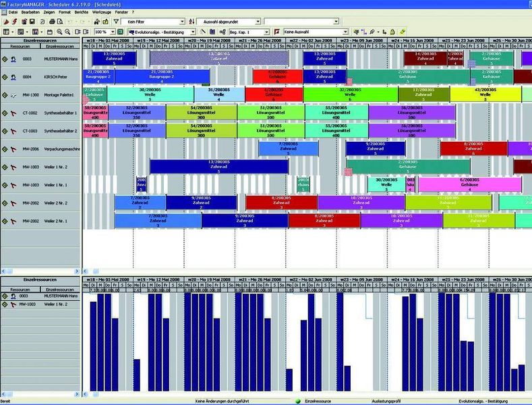532x405 pixels.
Task: Click person icon for KIRSCH Peter row
Action: click(x=13, y=77)
